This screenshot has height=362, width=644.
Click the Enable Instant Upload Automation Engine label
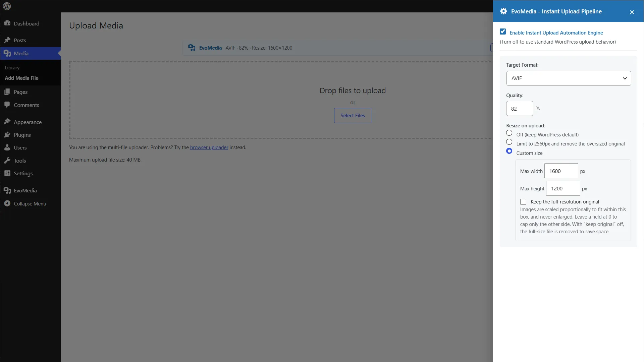tap(556, 33)
